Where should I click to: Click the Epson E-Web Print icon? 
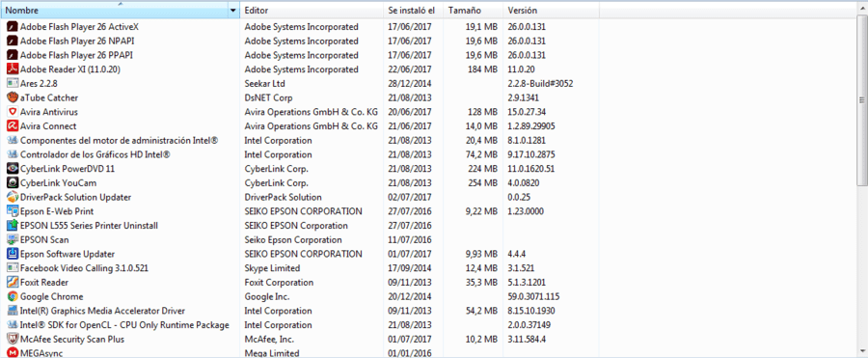[13, 211]
